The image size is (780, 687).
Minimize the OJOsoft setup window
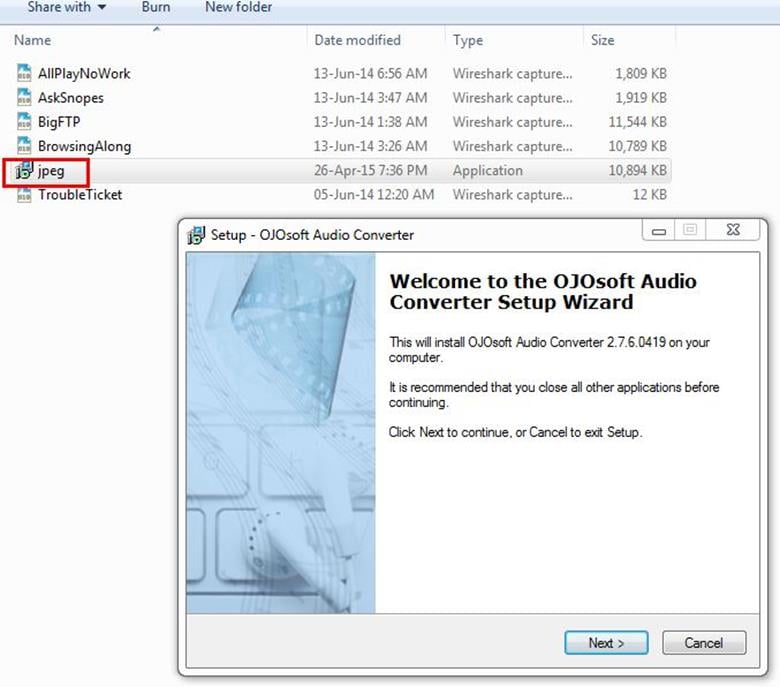659,231
